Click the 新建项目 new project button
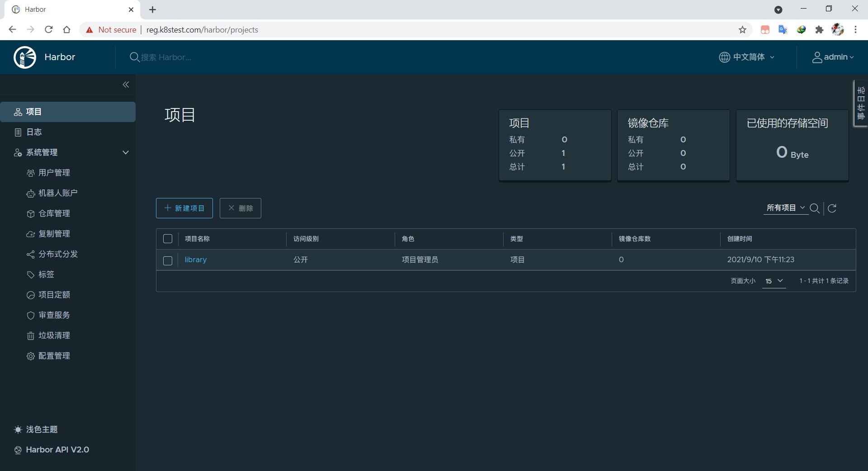The width and height of the screenshot is (868, 471). click(x=184, y=208)
